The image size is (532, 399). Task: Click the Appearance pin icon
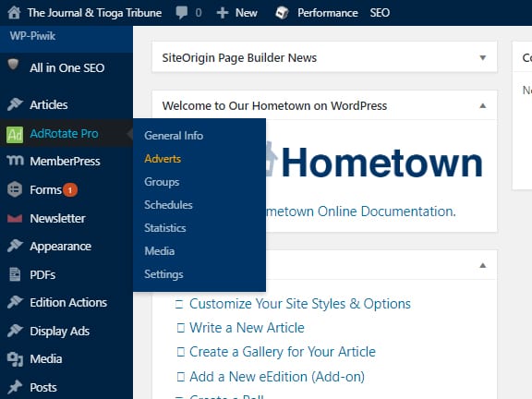[x=15, y=246]
